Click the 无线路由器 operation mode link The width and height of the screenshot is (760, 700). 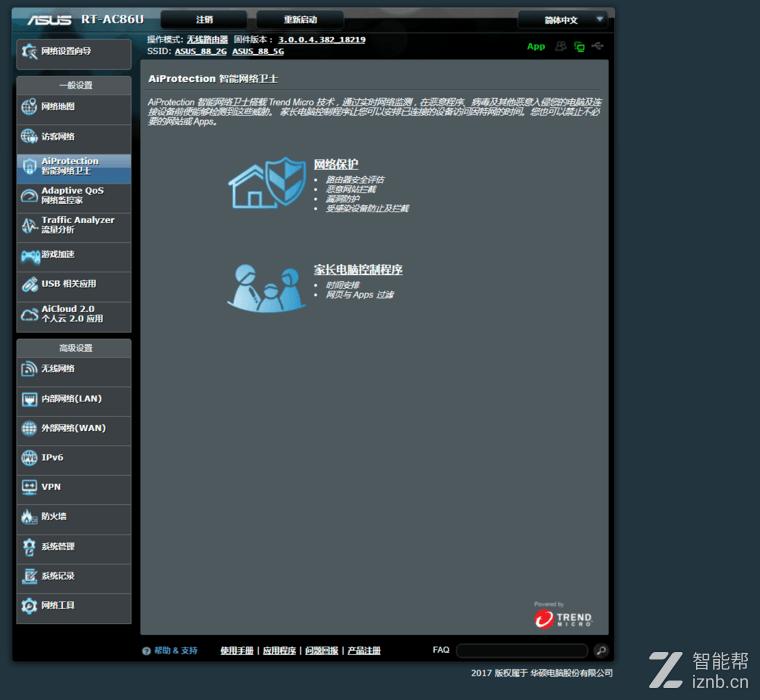(207, 40)
